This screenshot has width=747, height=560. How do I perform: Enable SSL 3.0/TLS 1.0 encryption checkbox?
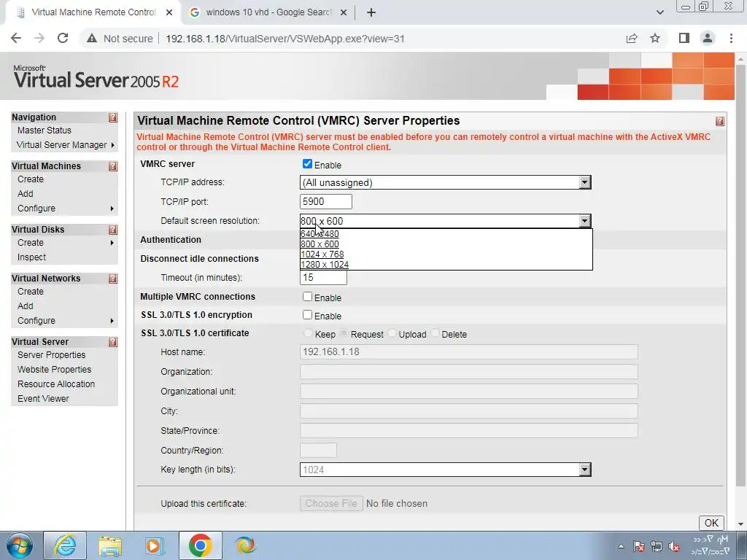307,315
